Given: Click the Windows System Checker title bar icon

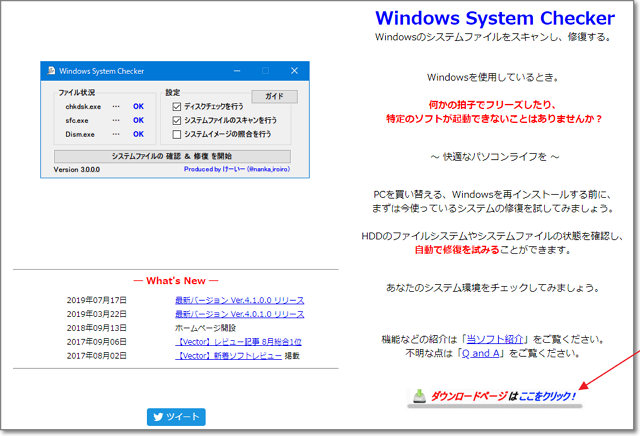Looking at the screenshot, I should 50,71.
